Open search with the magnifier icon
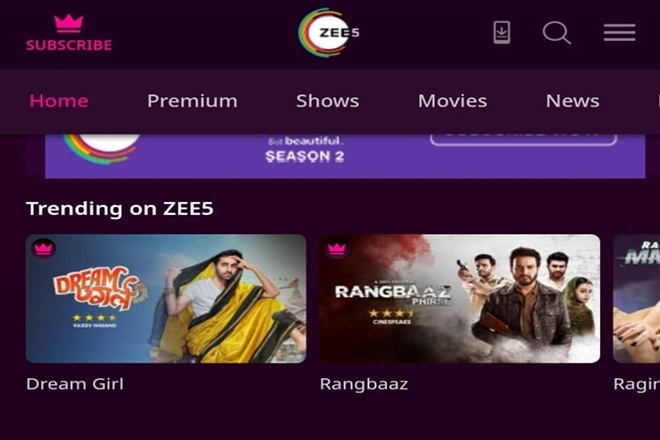Image resolution: width=660 pixels, height=440 pixels. tap(556, 33)
